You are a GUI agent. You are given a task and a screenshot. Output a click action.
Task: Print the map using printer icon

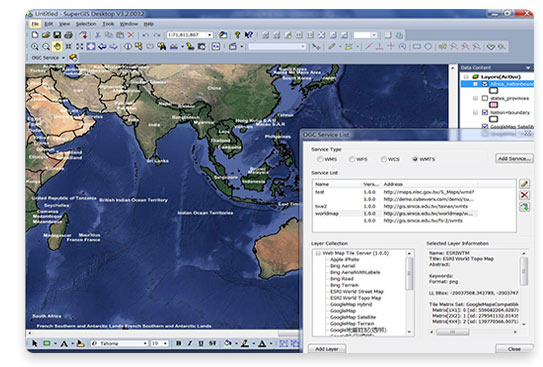tap(69, 35)
